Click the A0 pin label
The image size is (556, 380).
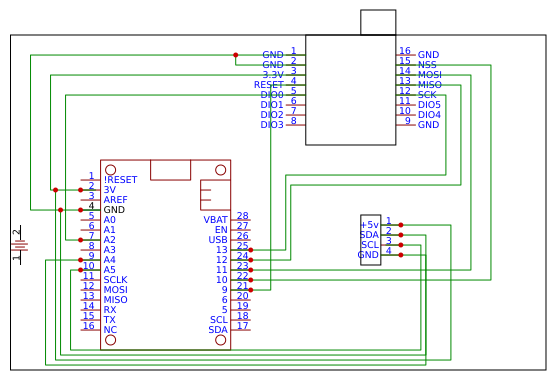[109, 220]
